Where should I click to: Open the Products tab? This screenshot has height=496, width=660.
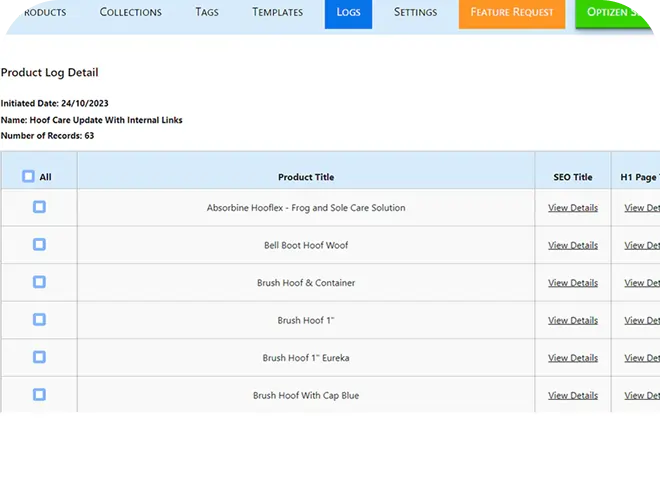(43, 13)
